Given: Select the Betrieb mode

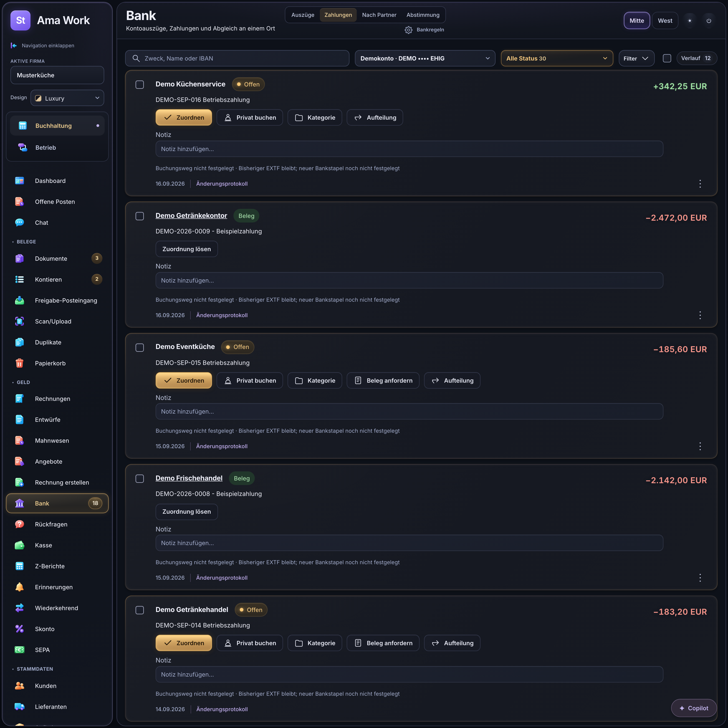Looking at the screenshot, I should (57, 148).
